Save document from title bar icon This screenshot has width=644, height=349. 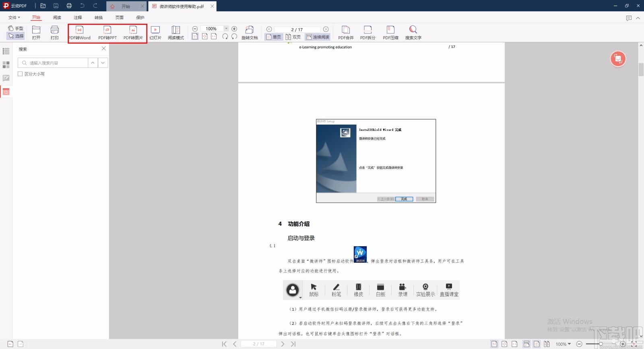coord(56,6)
